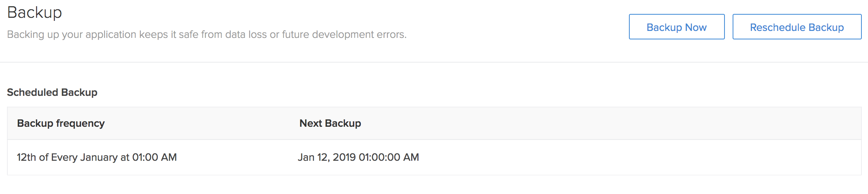Click the Scheduled Backup section heading
868x194 pixels.
(52, 92)
